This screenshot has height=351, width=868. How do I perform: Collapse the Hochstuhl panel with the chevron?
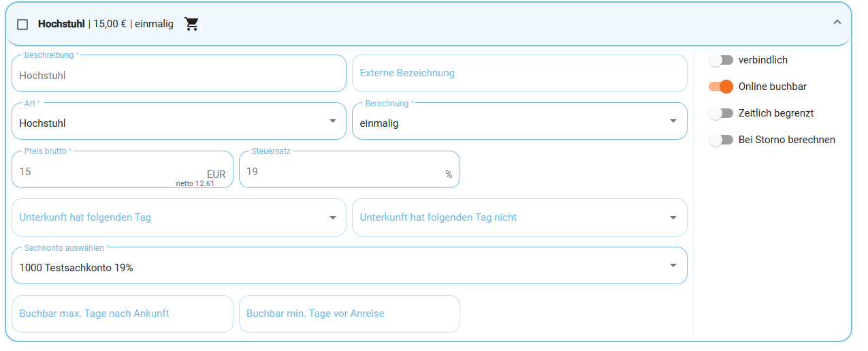pos(837,22)
